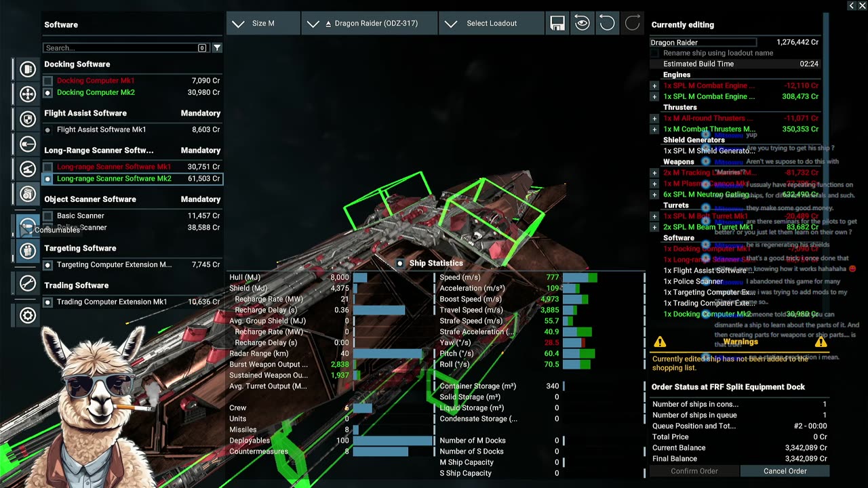Expand the 2x M Tracking Launcher row
868x488 pixels.
[654, 173]
